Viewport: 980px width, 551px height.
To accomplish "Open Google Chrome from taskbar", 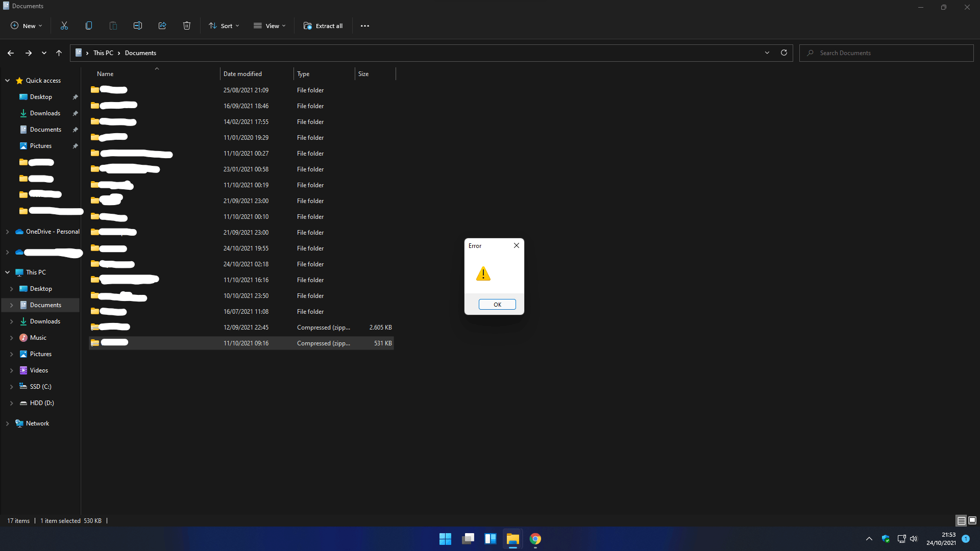I will (535, 539).
